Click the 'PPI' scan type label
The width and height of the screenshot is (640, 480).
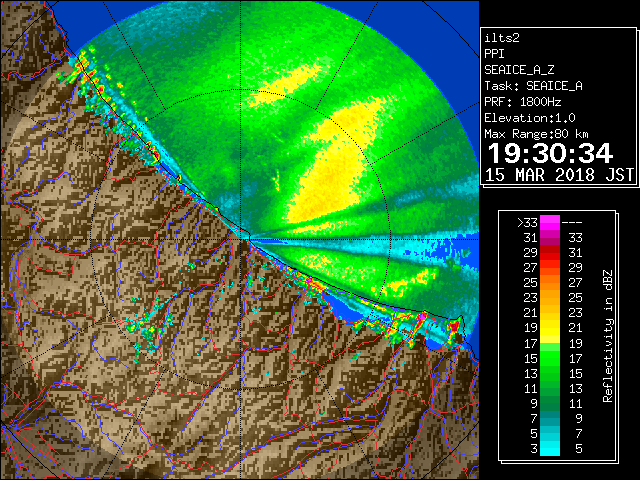(x=494, y=54)
